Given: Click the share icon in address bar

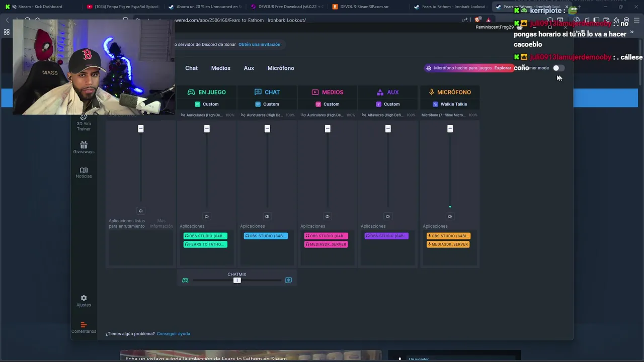Looking at the screenshot, I should pyautogui.click(x=465, y=20).
